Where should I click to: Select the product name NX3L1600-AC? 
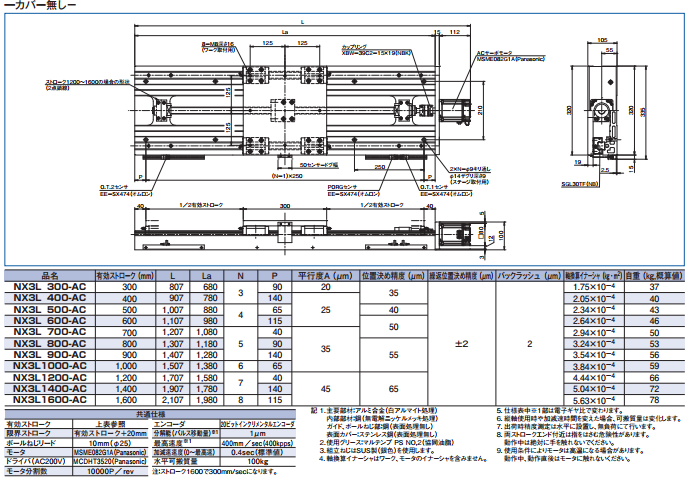point(50,400)
